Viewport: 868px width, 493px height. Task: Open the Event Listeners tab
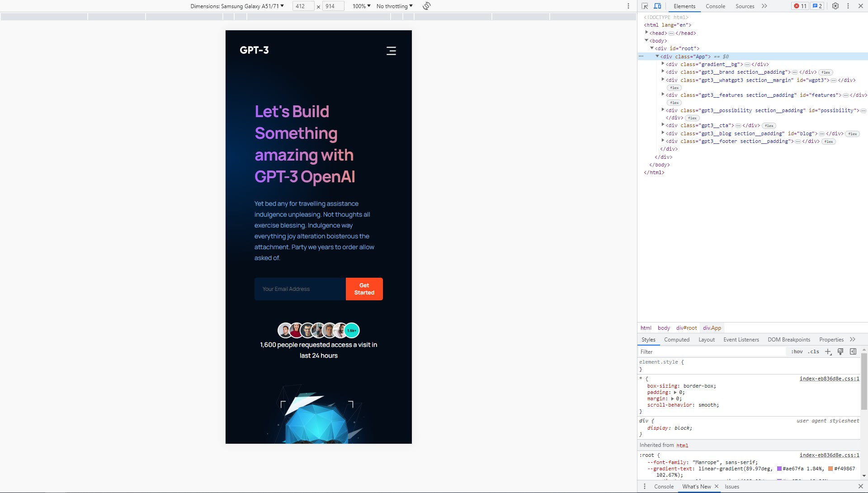[741, 339]
